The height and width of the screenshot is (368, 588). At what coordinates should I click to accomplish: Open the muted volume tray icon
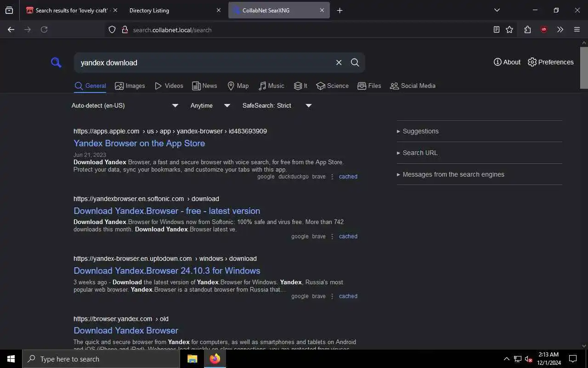pyautogui.click(x=529, y=359)
